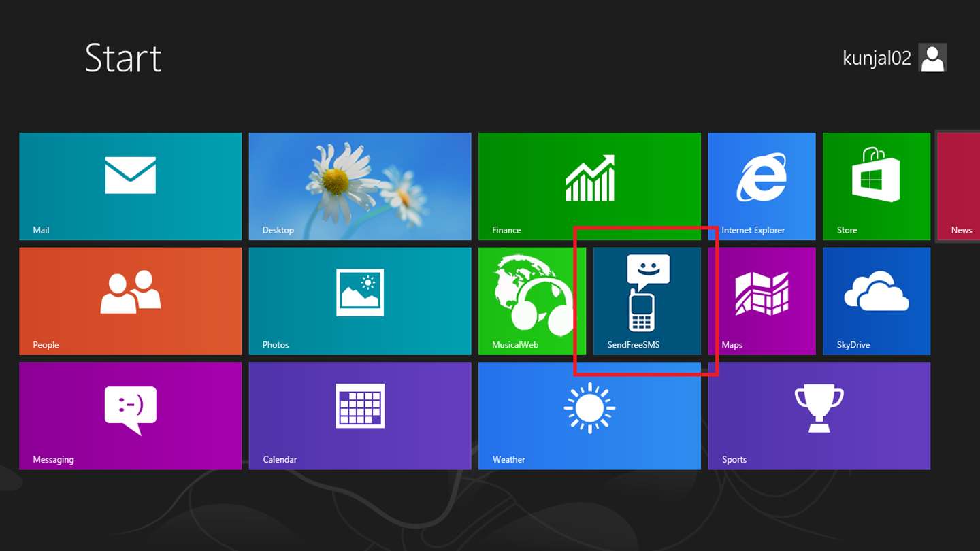
Task: Open the Maps tile
Action: pyautogui.click(x=762, y=301)
